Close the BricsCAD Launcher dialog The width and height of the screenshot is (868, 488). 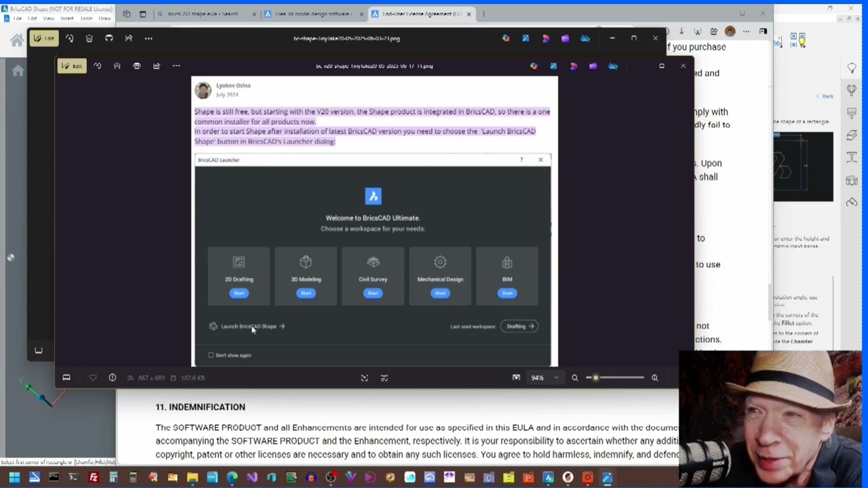[540, 160]
